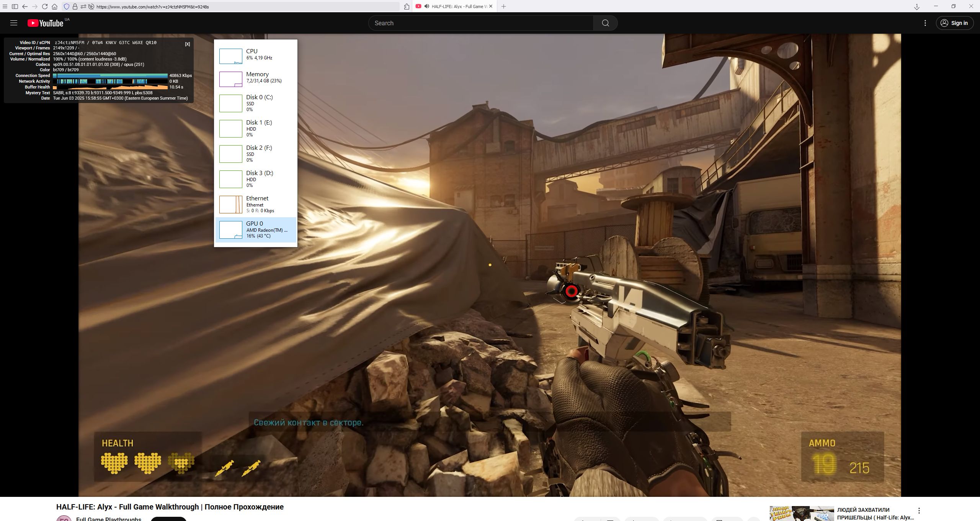
Task: View site security padlock details
Action: click(75, 7)
